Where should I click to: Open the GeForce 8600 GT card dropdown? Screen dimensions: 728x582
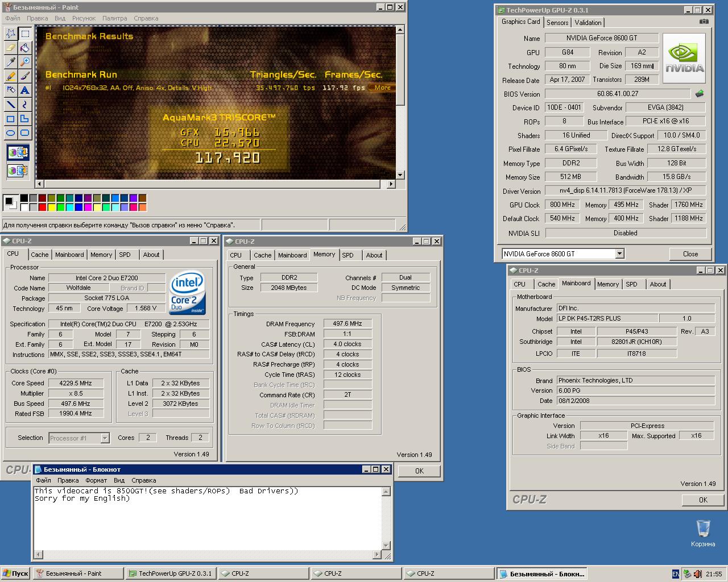click(x=620, y=253)
